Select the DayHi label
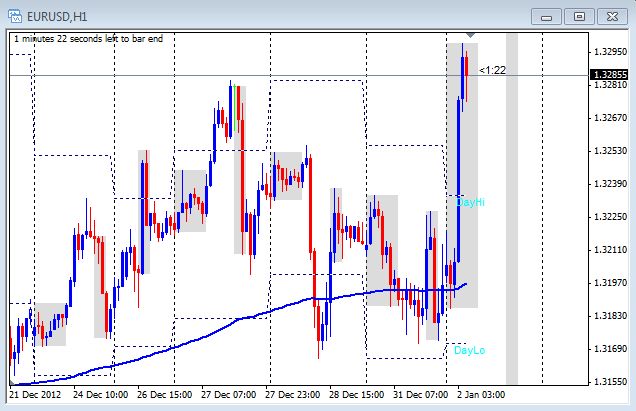 click(x=470, y=202)
